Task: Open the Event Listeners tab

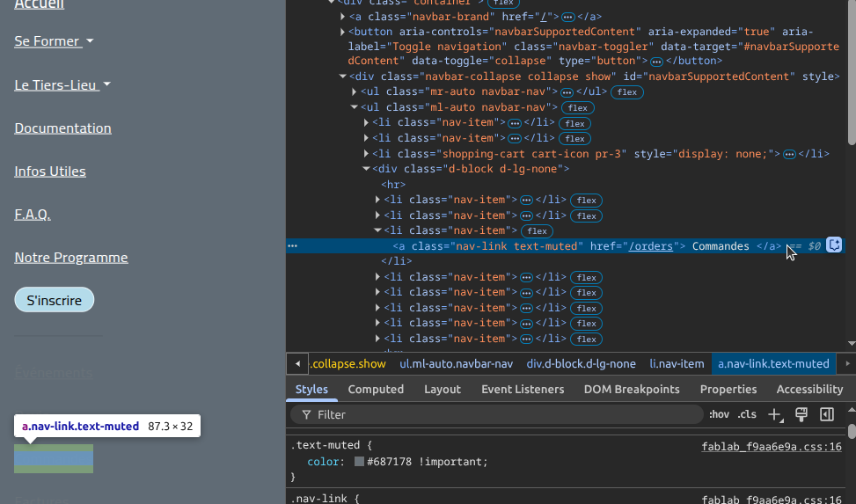Action: 523,389
